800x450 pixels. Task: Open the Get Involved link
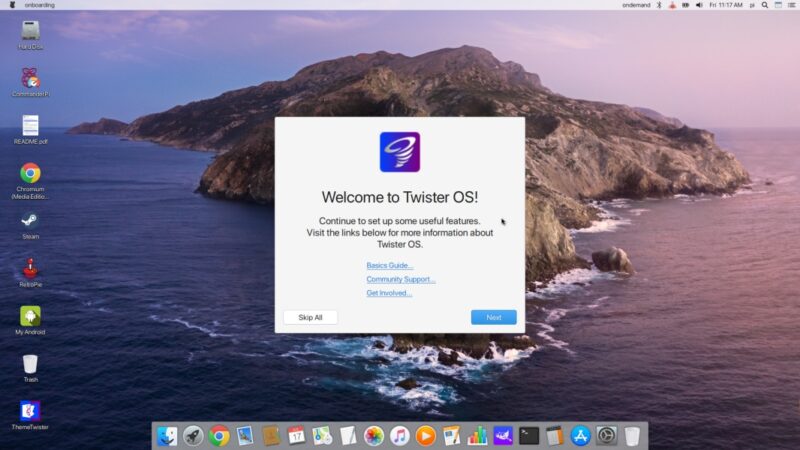389,293
